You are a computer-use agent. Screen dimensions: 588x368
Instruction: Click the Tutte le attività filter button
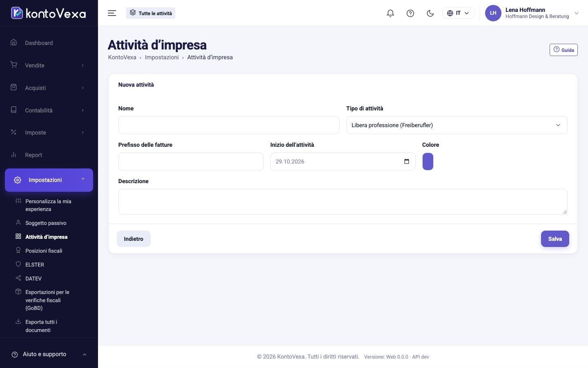(x=151, y=13)
